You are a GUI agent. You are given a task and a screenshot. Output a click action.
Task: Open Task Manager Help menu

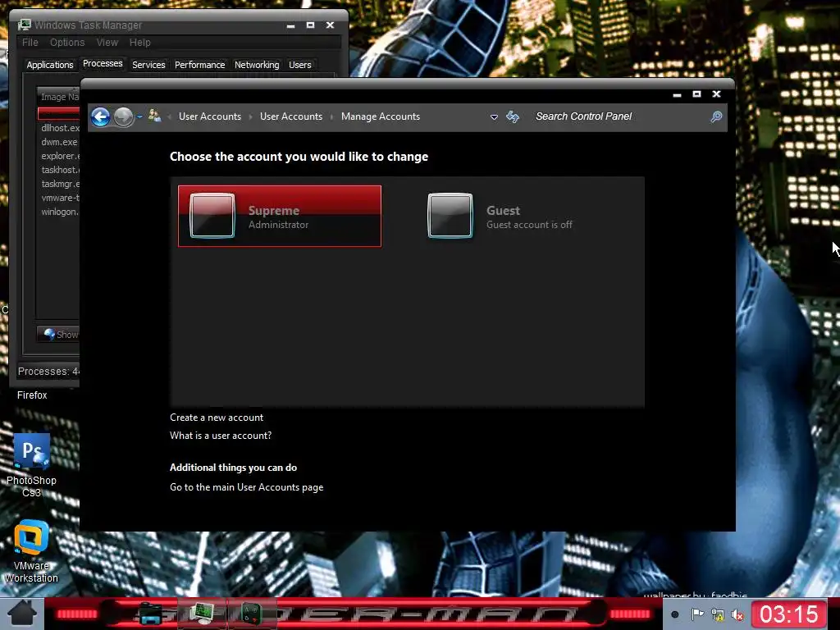[x=139, y=43]
